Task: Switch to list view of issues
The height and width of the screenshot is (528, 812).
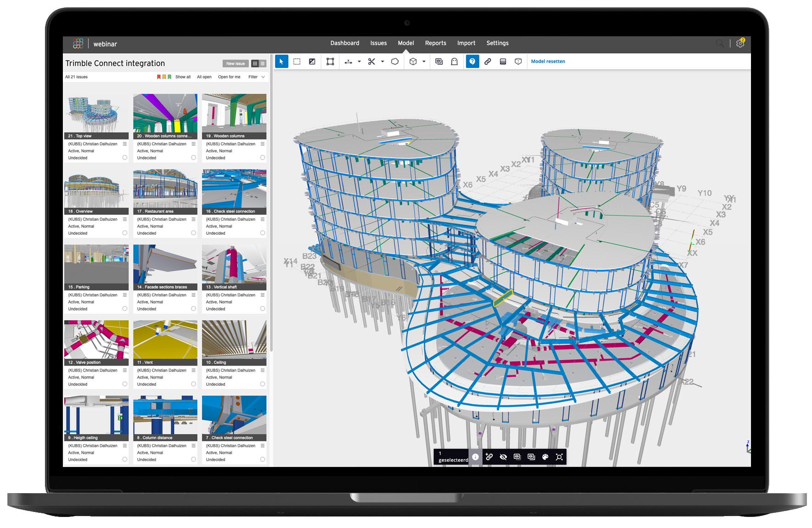Action: point(262,64)
